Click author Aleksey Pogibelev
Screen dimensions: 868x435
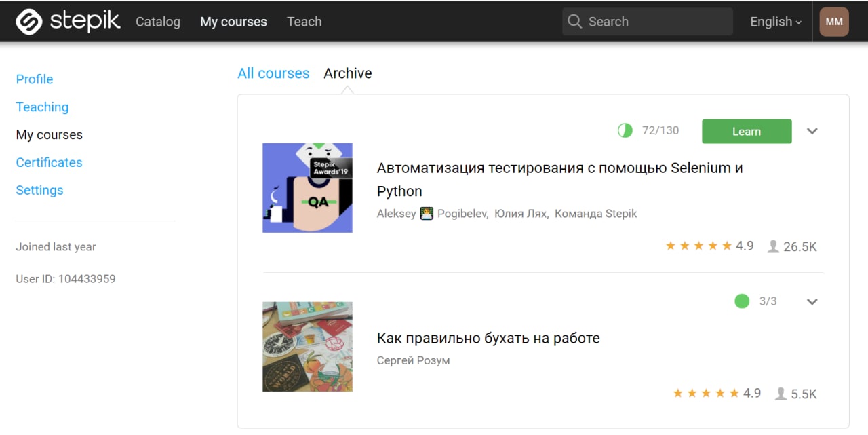coord(432,214)
